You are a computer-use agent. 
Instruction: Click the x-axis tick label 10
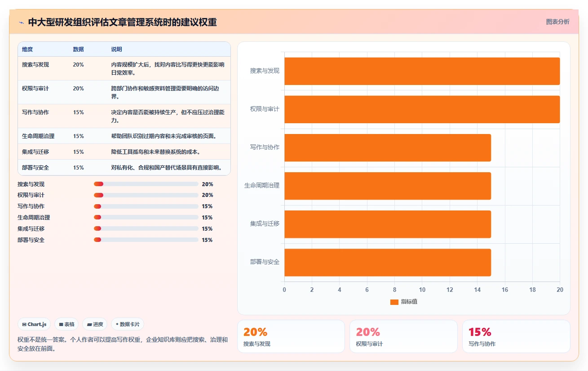[422, 290]
